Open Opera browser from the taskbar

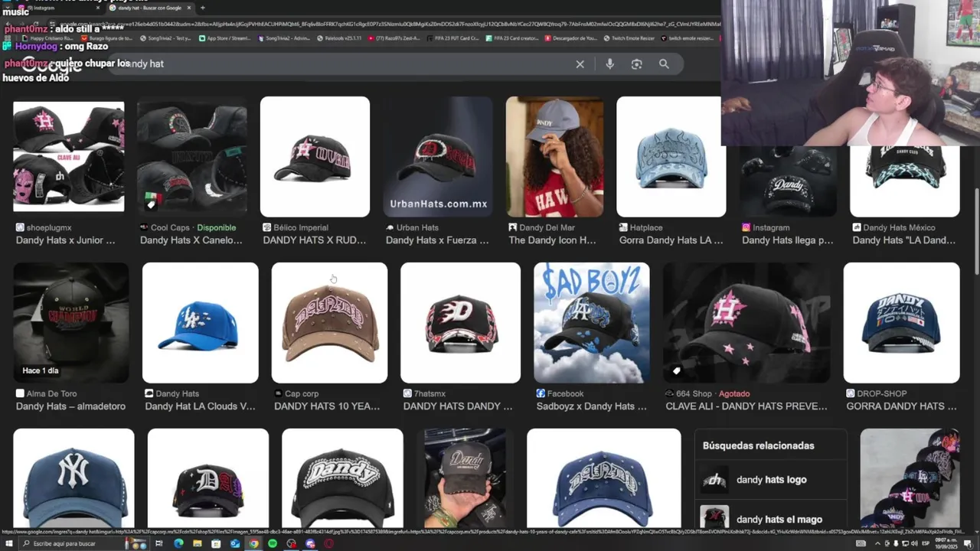[x=329, y=543]
